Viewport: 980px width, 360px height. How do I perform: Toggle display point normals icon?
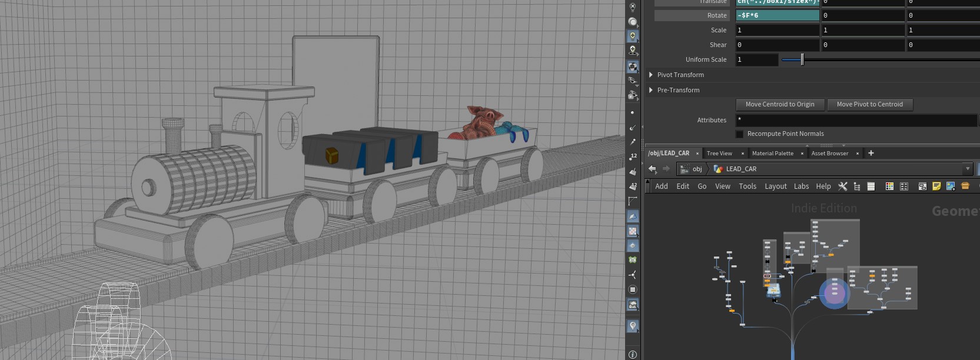tap(633, 127)
